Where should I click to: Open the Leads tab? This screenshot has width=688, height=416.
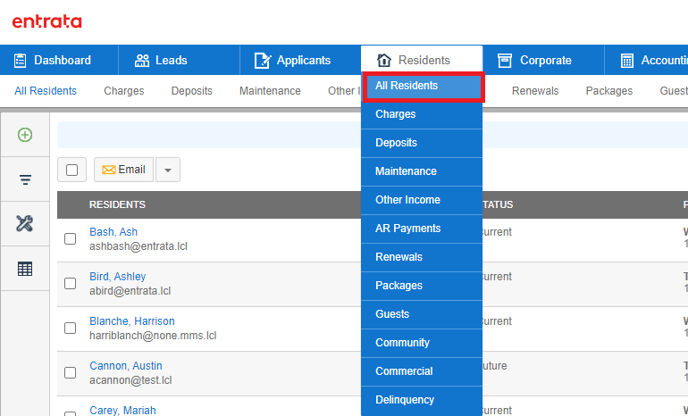pyautogui.click(x=179, y=60)
